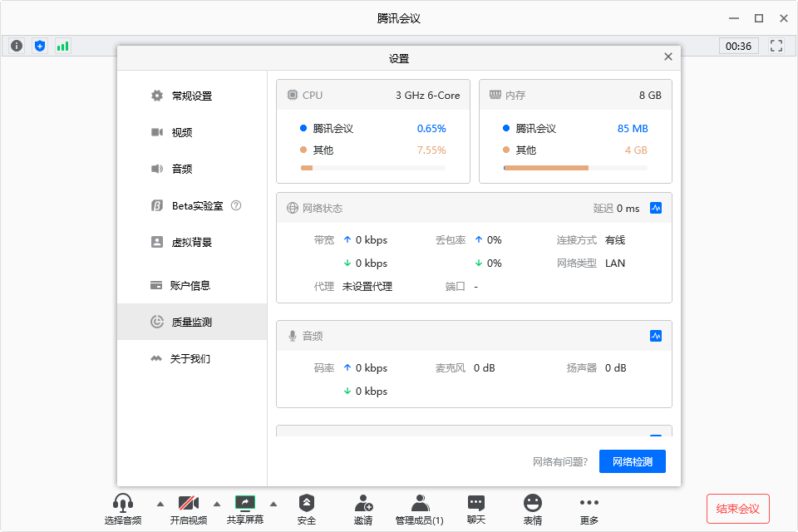Open 更多 options menu
This screenshot has width=798, height=532.
click(589, 509)
